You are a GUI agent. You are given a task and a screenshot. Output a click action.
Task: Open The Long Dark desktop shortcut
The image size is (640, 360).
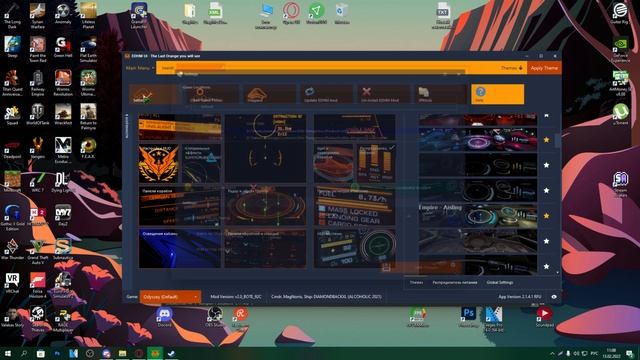point(12,16)
